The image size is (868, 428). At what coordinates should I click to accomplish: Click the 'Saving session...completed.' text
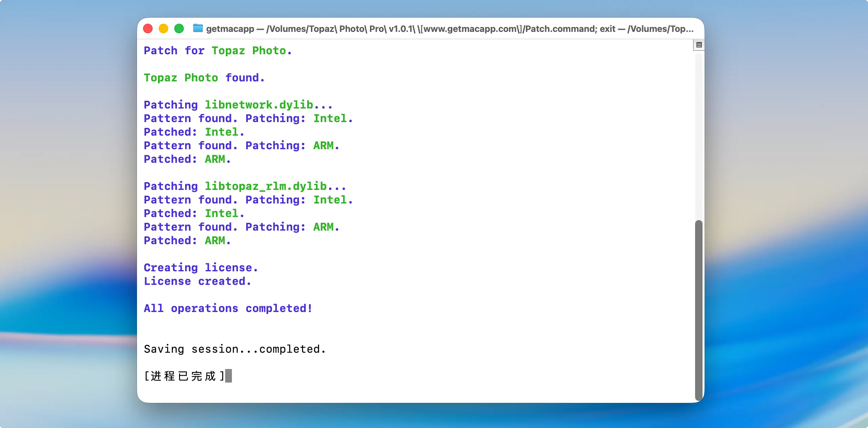click(235, 349)
